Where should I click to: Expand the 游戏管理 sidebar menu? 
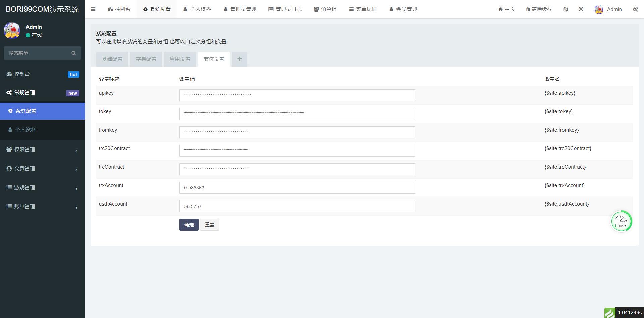click(x=42, y=187)
